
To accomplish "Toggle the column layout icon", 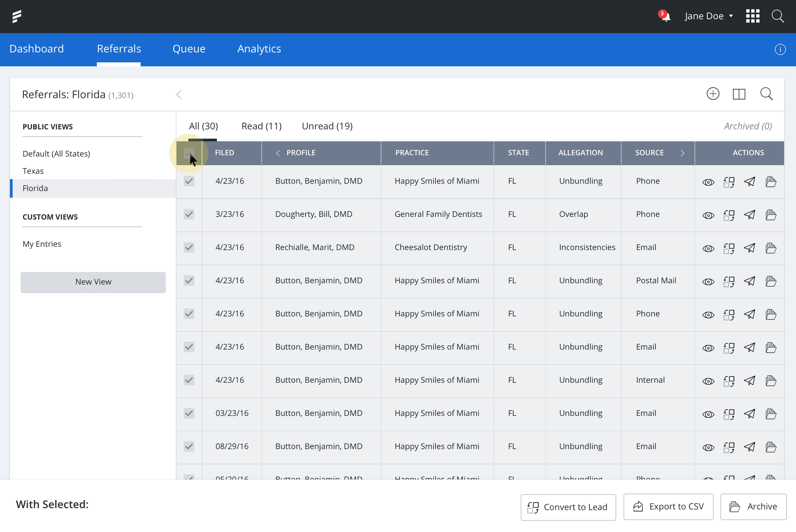I will [x=739, y=94].
